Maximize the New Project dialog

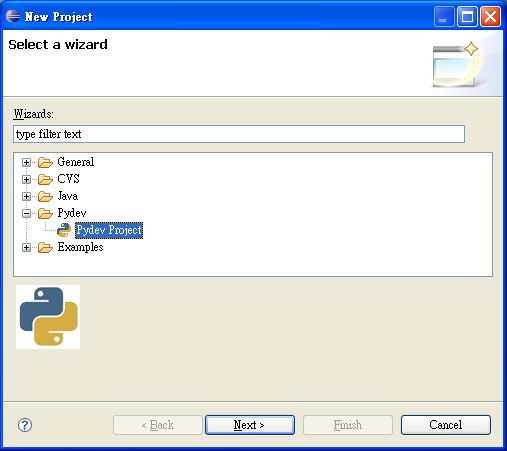coord(467,16)
